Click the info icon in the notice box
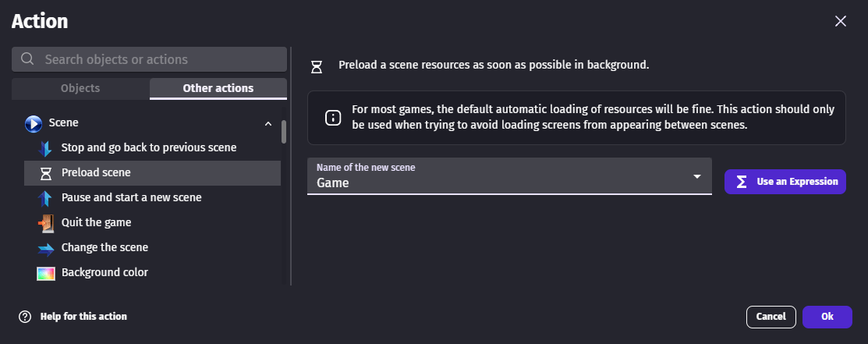 click(332, 118)
